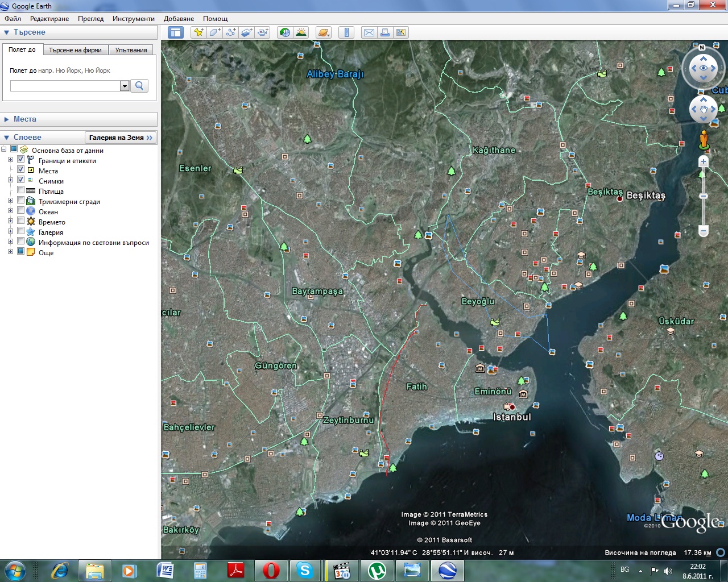Select the add path tool
Image resolution: width=728 pixels, height=582 pixels.
coord(230,32)
